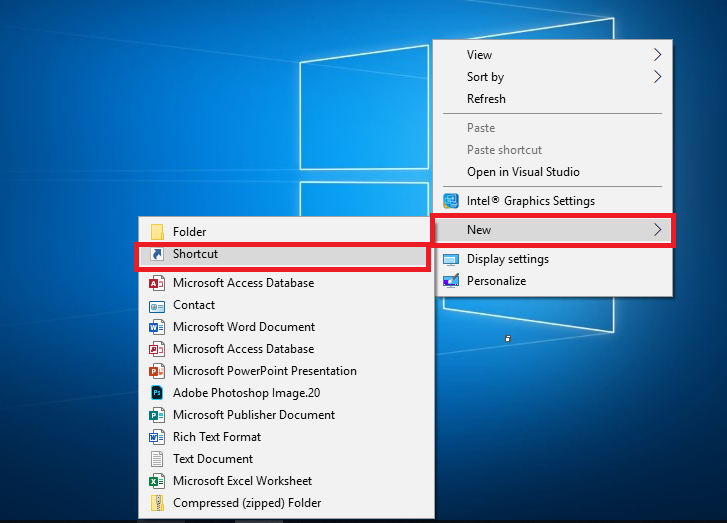
Task: Click the Microsoft Publisher Document icon
Action: point(157,415)
